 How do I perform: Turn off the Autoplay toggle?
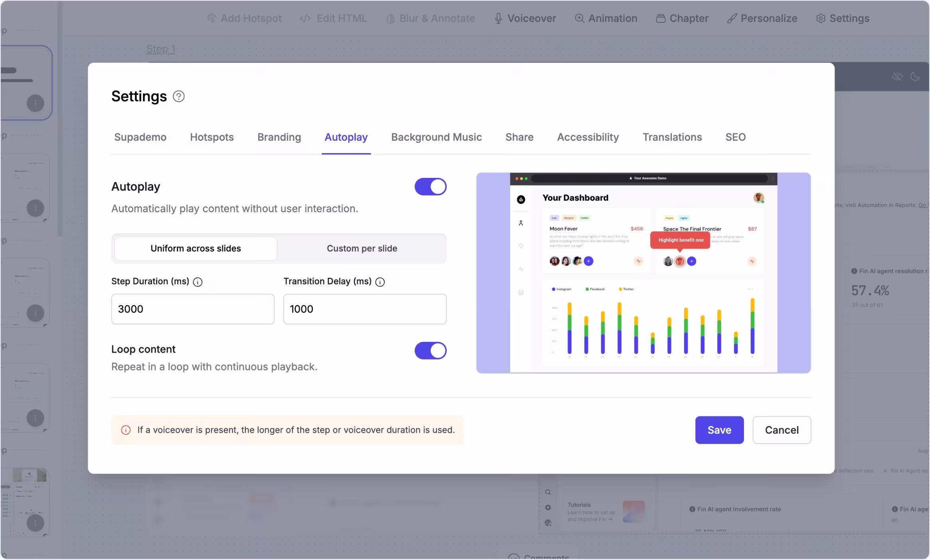coord(430,187)
